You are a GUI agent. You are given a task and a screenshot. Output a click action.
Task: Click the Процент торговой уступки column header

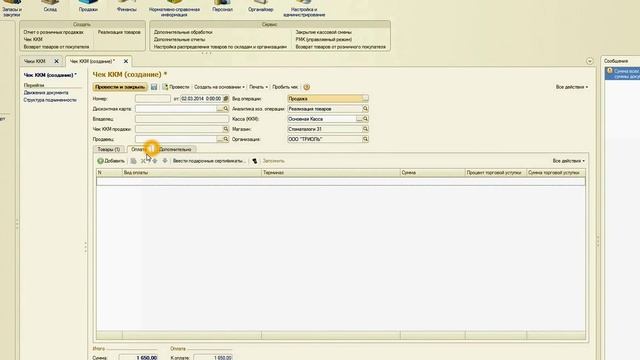pos(496,173)
